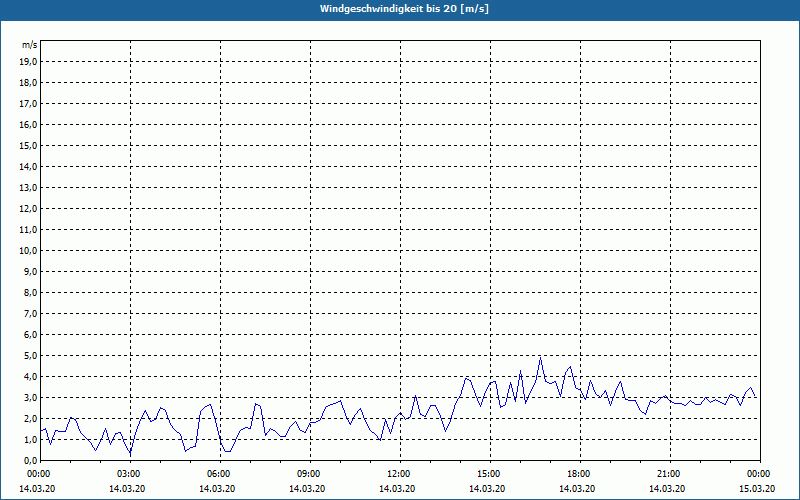This screenshot has height=500, width=800.
Task: Click the "14.03.20" date under "12:00"
Action: [396, 489]
